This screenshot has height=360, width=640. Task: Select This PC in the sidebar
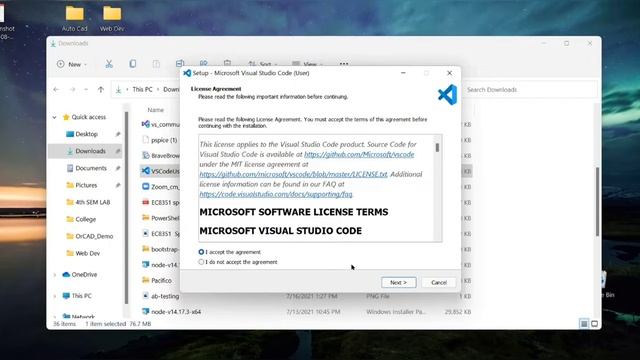[x=81, y=296]
